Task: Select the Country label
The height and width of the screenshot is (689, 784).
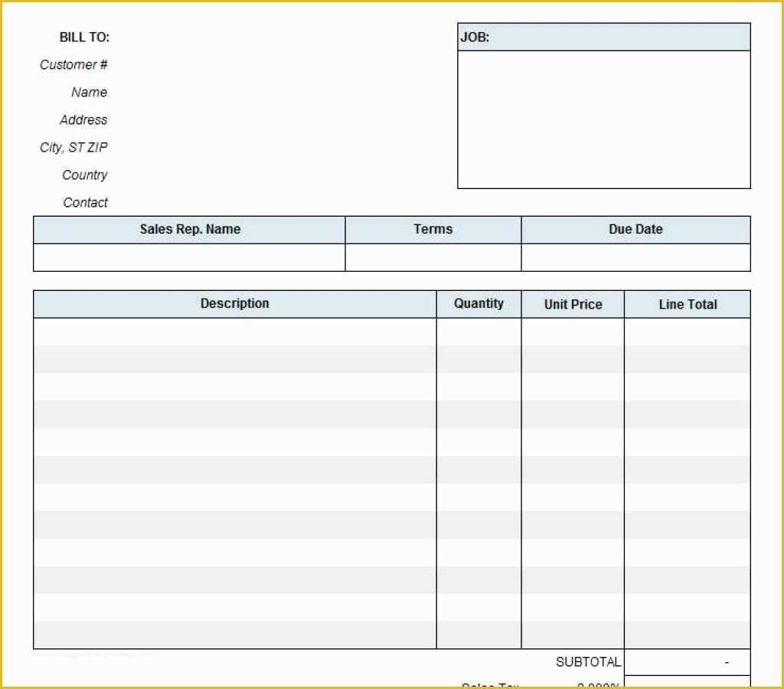Action: pyautogui.click(x=84, y=175)
